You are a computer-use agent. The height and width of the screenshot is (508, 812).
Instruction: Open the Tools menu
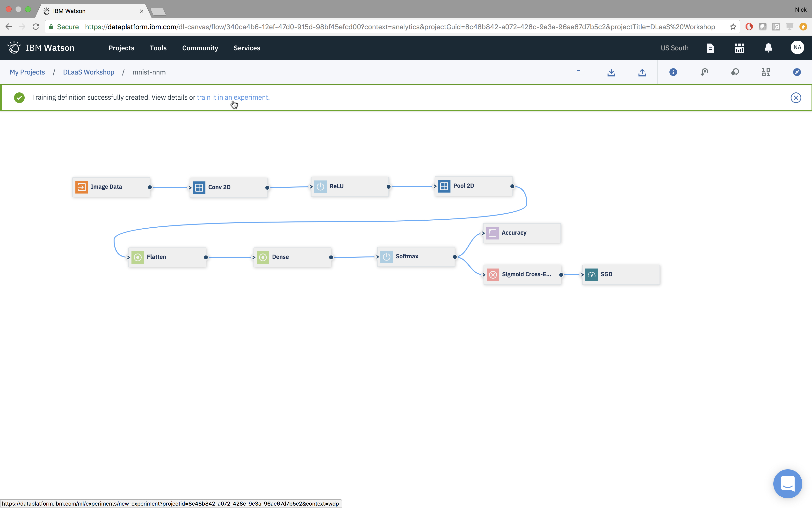tap(158, 48)
